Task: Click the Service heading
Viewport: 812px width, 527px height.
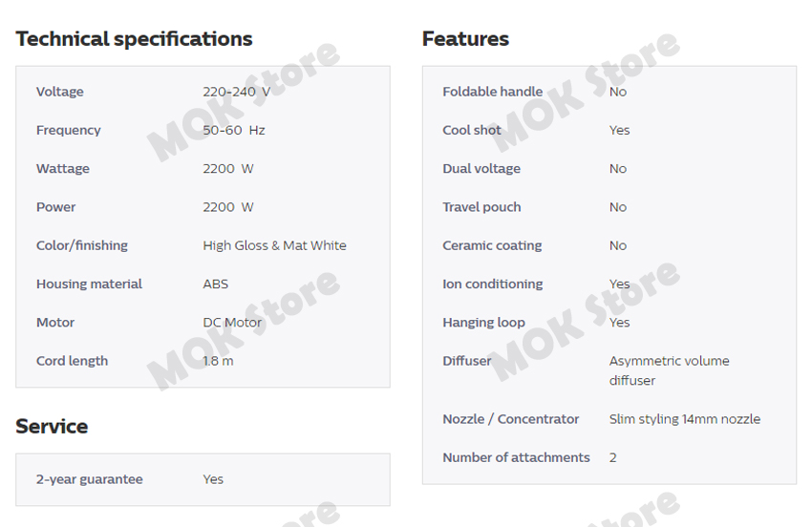Action: tap(52, 427)
